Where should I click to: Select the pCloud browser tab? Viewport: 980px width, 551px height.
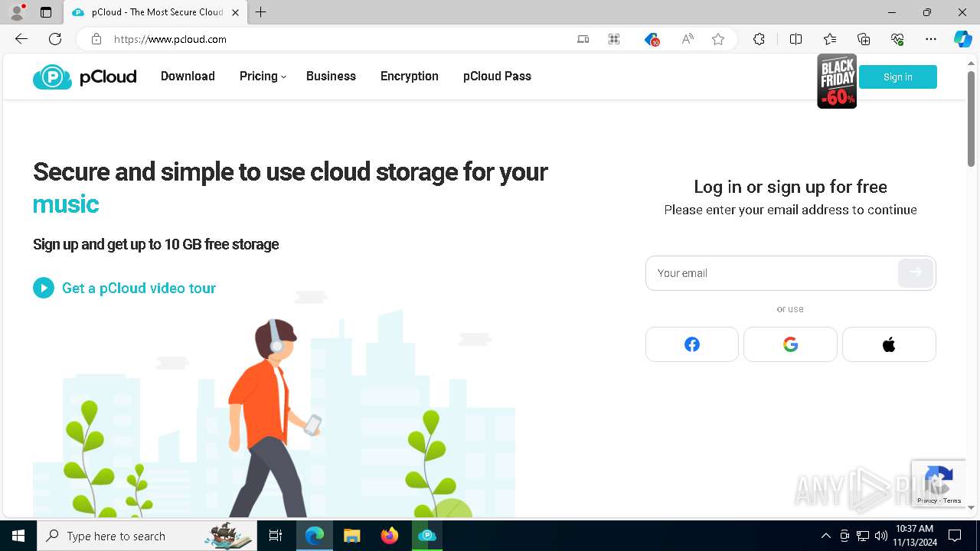coord(155,12)
